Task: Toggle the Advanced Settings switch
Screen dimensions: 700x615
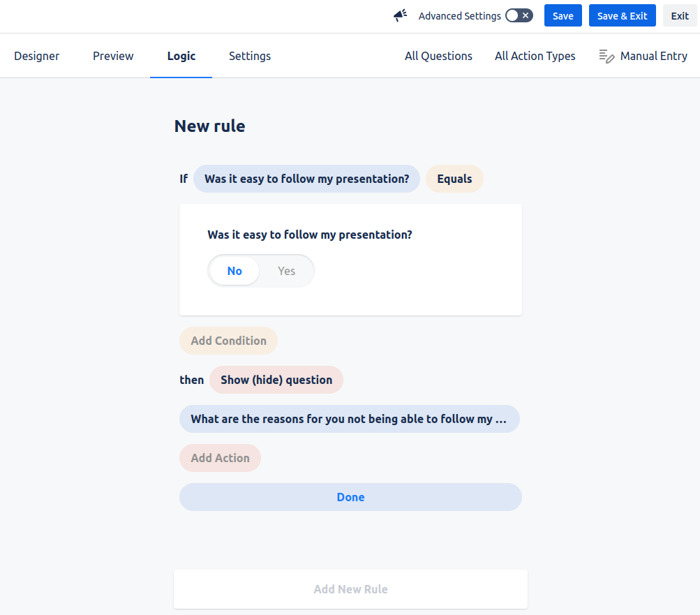Action: 519,15
